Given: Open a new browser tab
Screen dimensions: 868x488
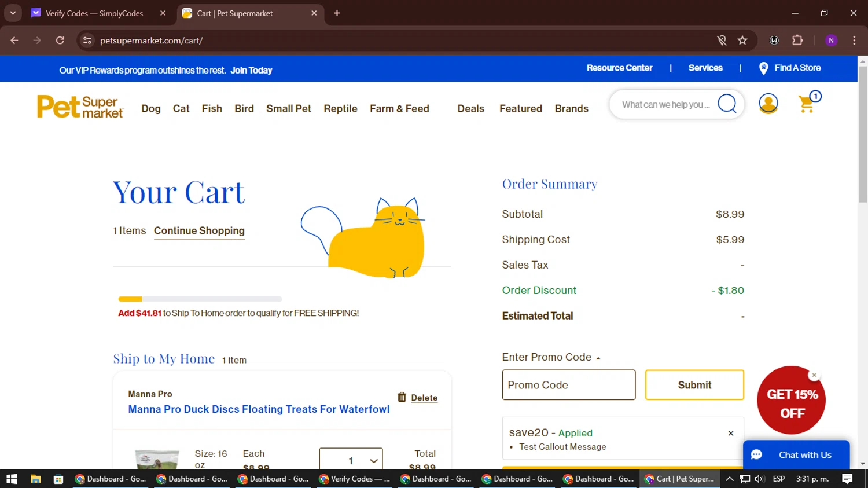Looking at the screenshot, I should pos(337,13).
